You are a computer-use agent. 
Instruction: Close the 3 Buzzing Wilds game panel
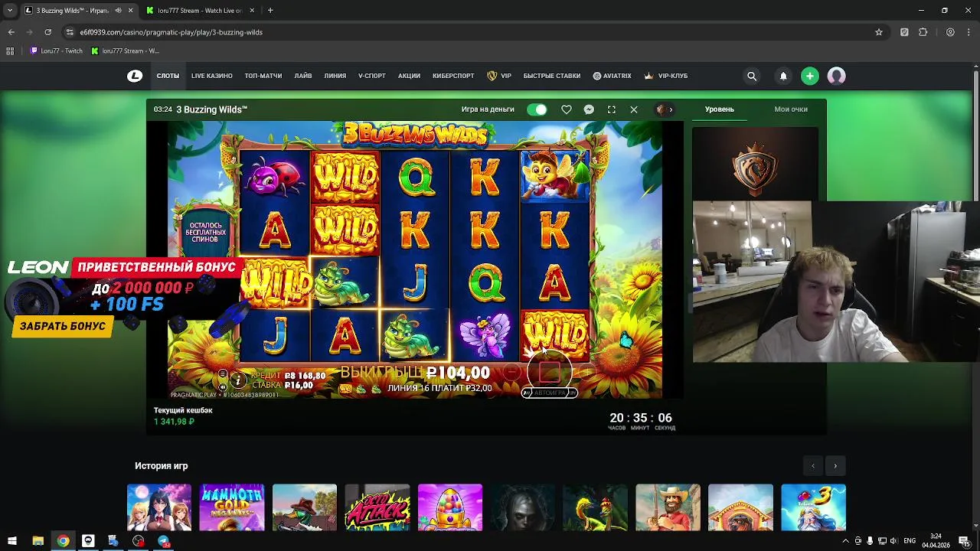click(x=634, y=109)
